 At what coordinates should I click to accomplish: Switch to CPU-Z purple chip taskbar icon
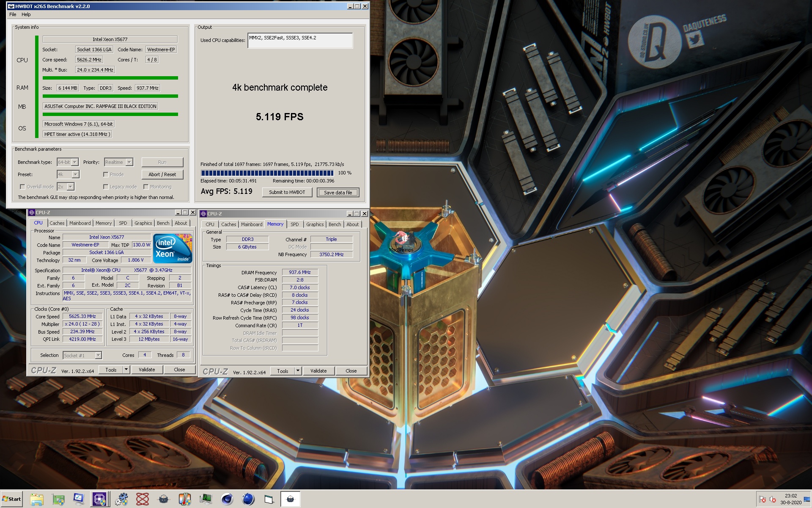tap(100, 499)
